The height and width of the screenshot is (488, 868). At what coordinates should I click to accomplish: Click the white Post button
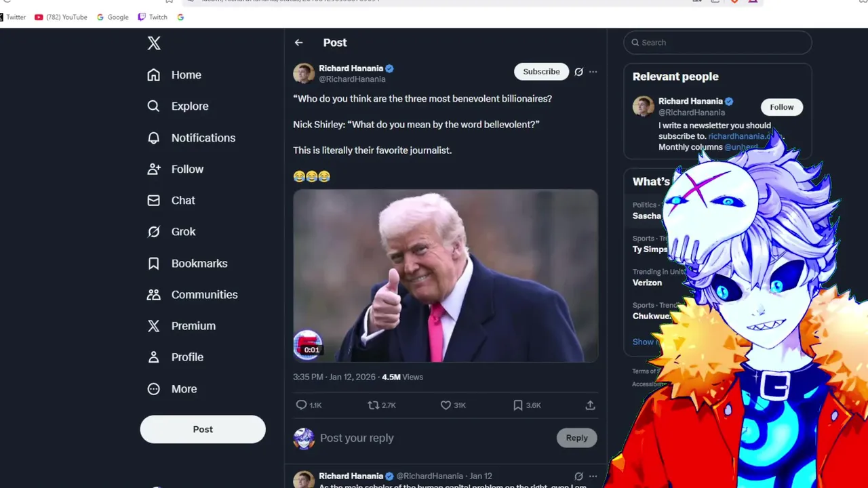203,429
